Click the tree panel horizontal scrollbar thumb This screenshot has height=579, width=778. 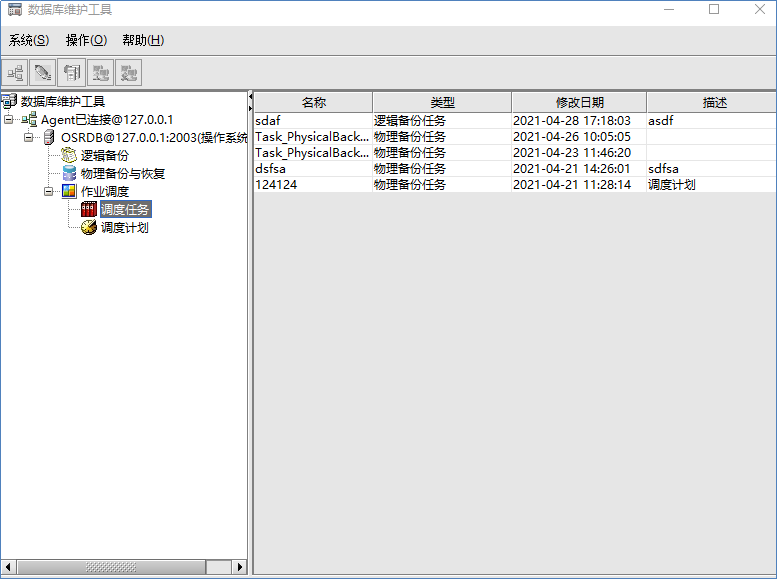[111, 567]
